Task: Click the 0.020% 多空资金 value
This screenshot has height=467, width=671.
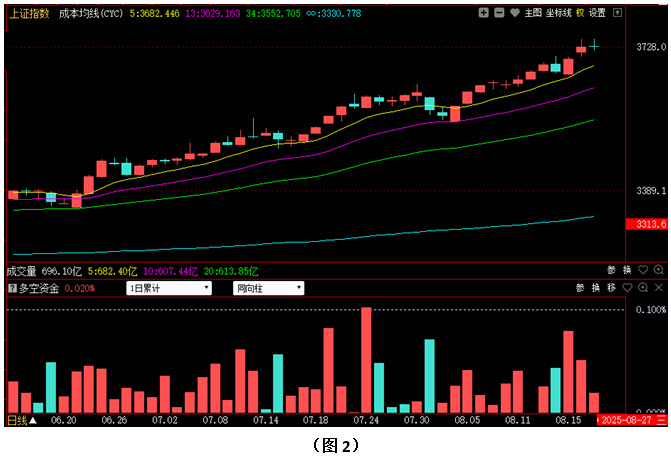Action: click(x=80, y=288)
